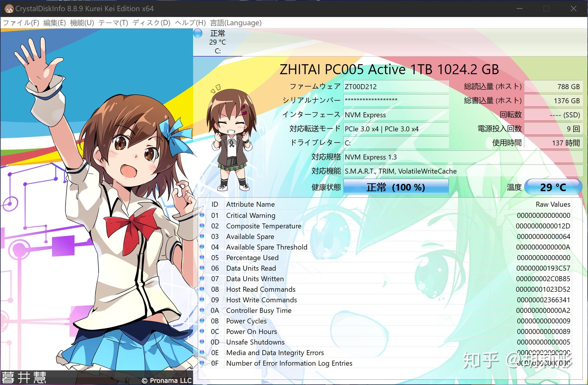588x385 pixels.
Task: Open the 機能(U) menu
Action: 82,23
